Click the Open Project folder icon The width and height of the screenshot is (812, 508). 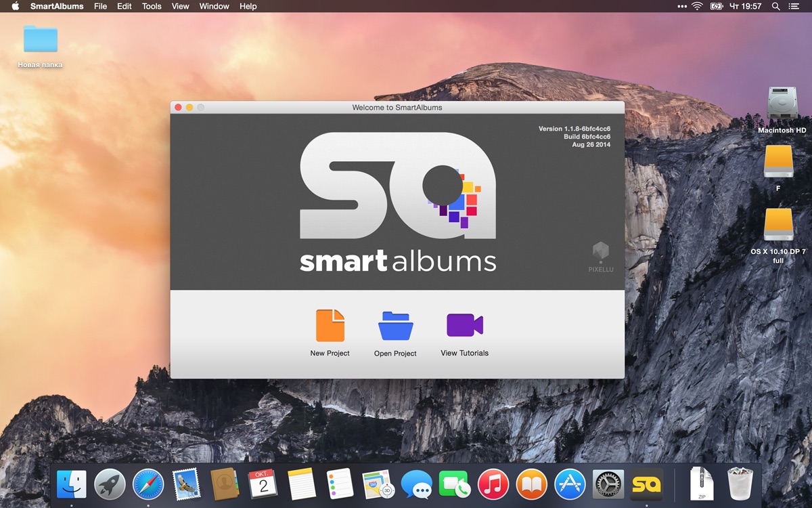pos(396,326)
